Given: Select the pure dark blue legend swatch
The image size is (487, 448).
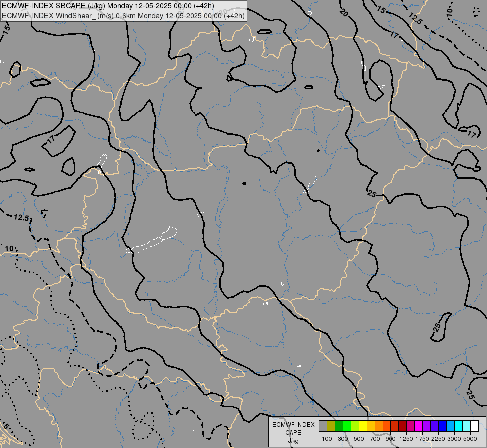Looking at the screenshot, I should 442,426.
